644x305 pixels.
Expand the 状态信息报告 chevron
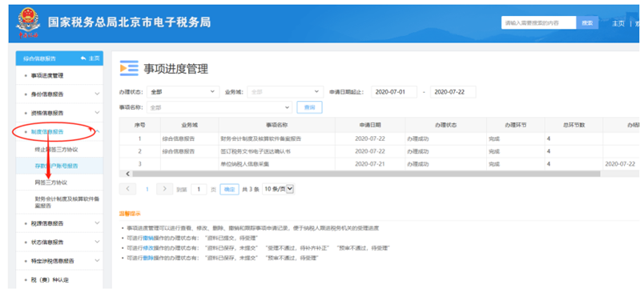click(x=98, y=242)
